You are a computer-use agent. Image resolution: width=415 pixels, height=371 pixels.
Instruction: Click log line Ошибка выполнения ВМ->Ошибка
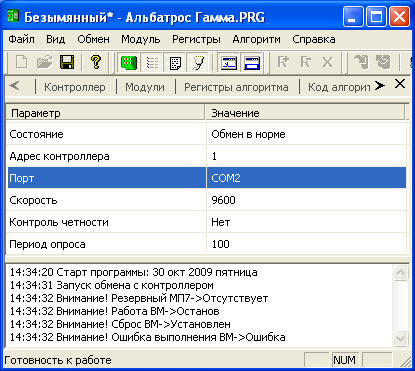point(147,337)
